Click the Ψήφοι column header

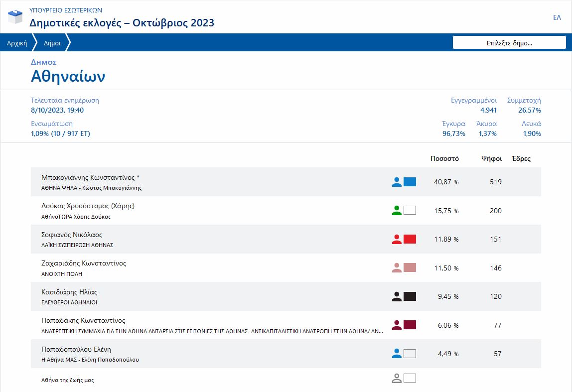(x=491, y=159)
